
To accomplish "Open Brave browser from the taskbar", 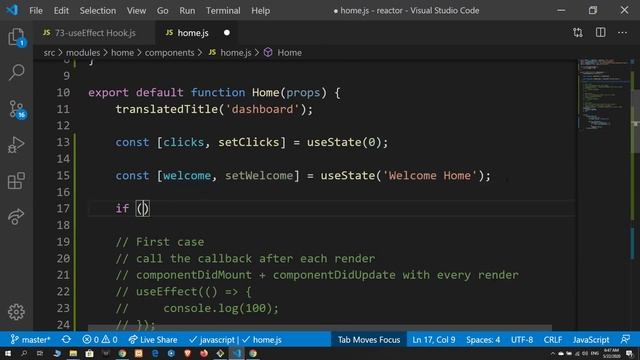I will tap(187, 353).
